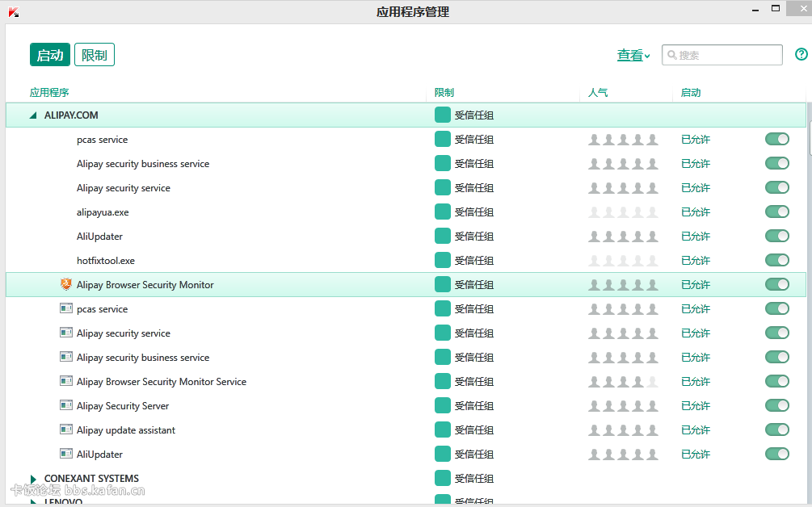Click 已允许 in highlighted Alipay Browser Security Monitor row
Image resolution: width=812 pixels, height=507 pixels.
click(696, 284)
